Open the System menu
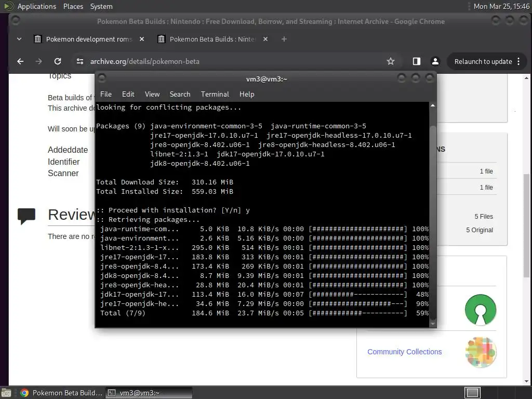 point(101,6)
